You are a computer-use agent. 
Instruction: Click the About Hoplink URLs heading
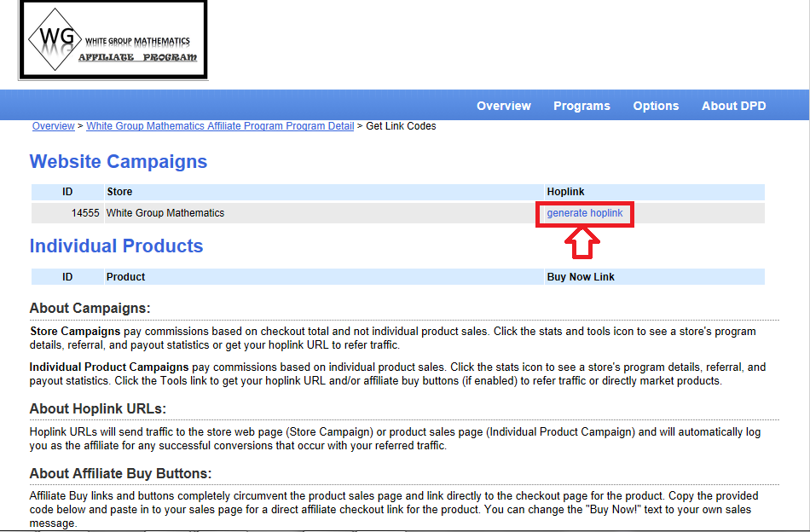[98, 408]
